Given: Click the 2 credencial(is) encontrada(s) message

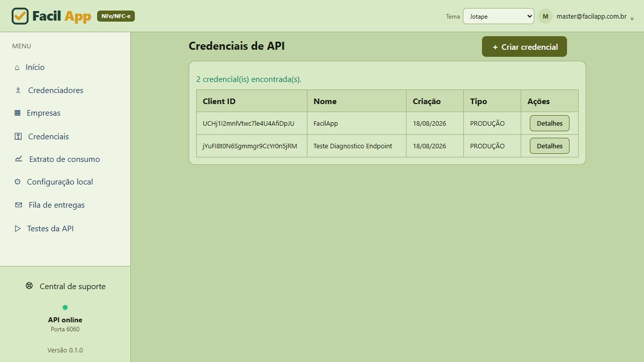Looking at the screenshot, I should pos(249,79).
